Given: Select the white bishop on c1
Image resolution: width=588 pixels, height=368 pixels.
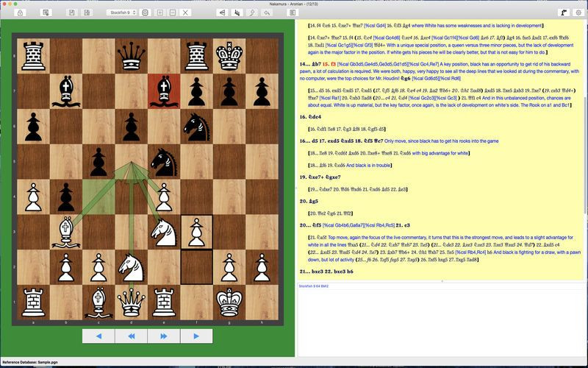Looking at the screenshot, I should click(98, 302).
